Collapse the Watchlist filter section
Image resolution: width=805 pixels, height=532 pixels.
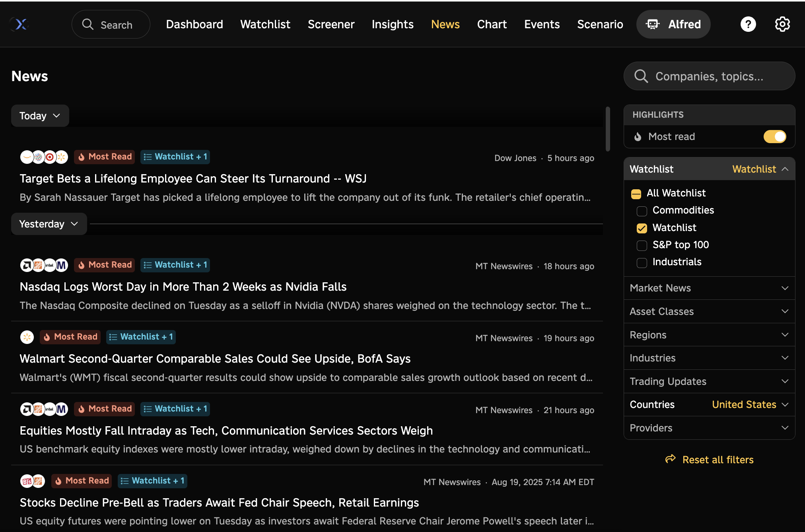pos(709,169)
